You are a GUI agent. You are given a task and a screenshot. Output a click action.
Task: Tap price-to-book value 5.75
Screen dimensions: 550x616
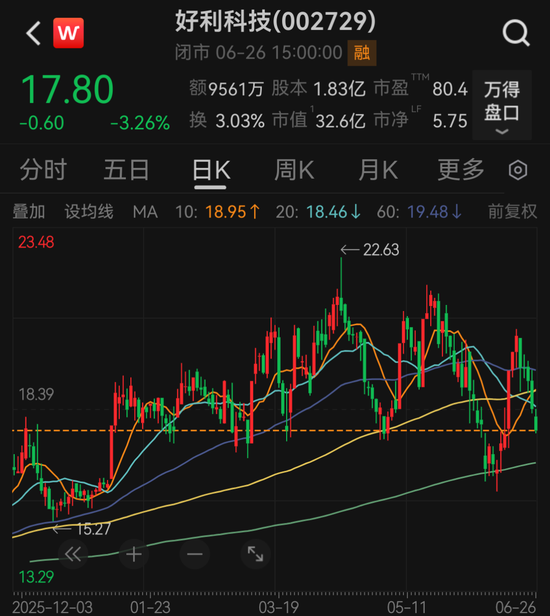point(450,121)
